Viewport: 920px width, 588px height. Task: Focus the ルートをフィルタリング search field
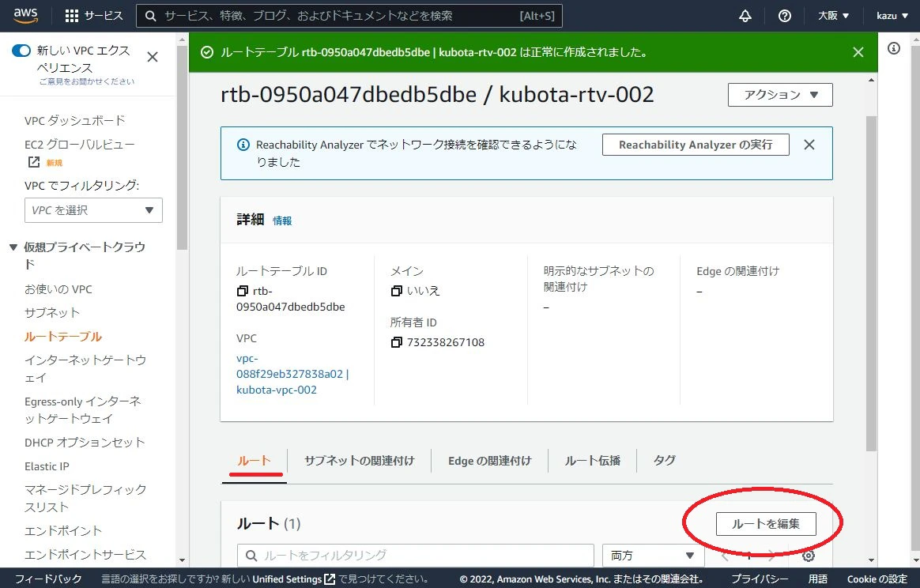tap(416, 555)
